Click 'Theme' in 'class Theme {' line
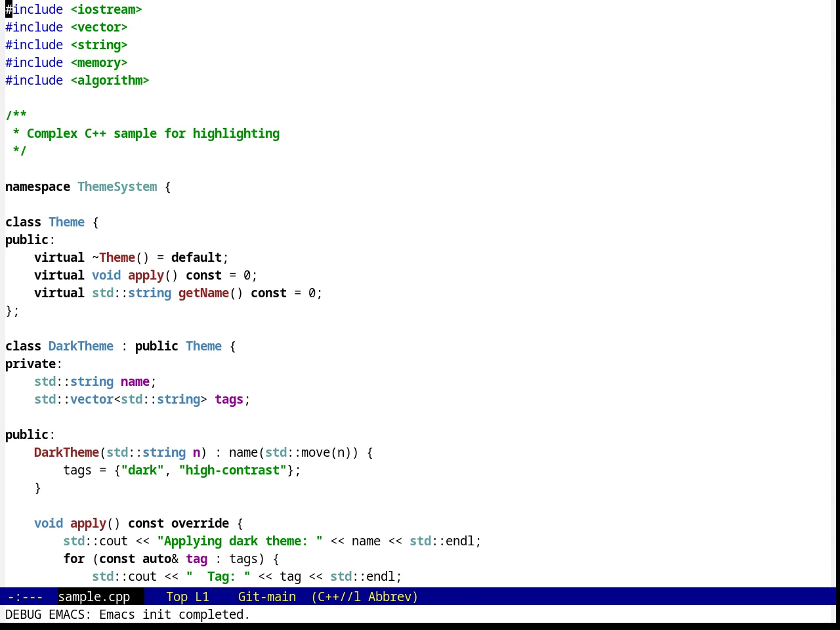This screenshot has height=630, width=840. 66,222
